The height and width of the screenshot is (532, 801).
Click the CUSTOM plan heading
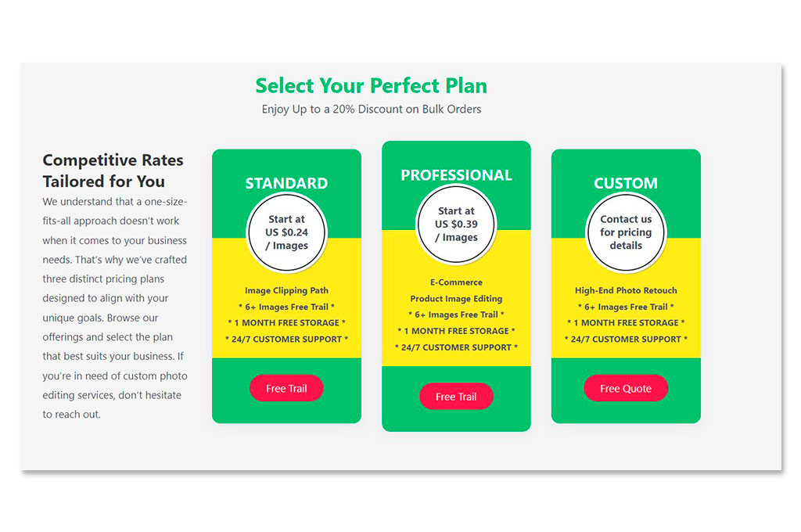(x=626, y=183)
